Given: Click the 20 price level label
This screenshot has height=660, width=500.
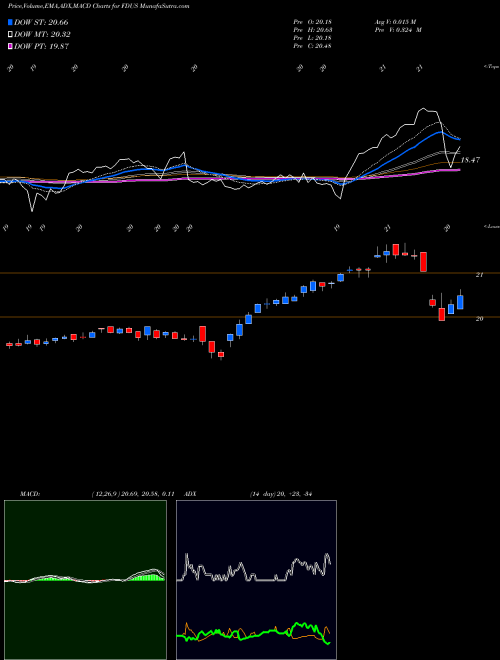Looking at the screenshot, I should tap(479, 319).
